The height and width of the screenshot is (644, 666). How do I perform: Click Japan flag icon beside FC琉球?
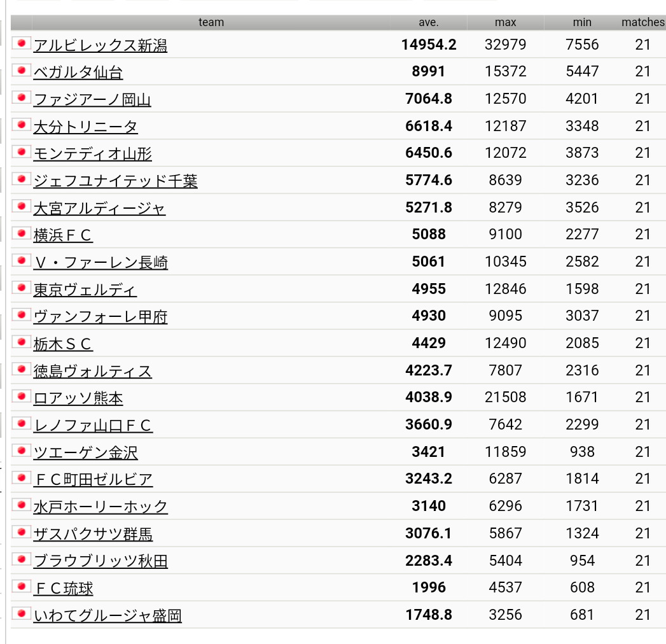(21, 586)
